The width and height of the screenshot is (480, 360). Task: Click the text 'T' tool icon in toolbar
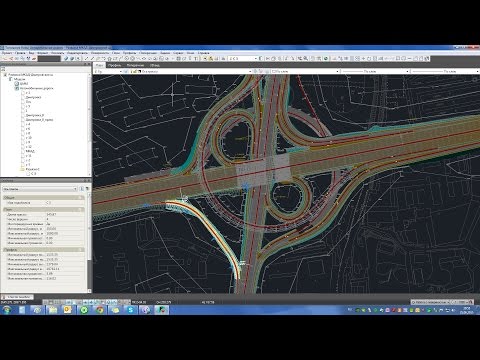[x=196, y=59]
